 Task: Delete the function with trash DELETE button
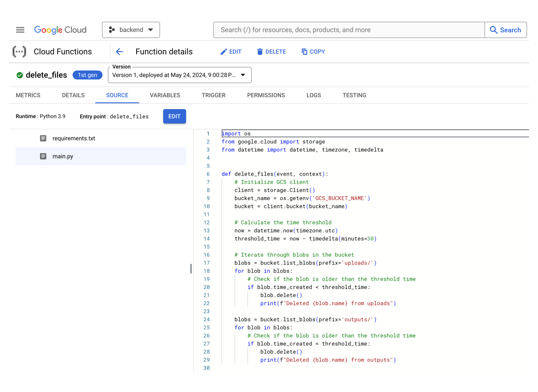point(271,52)
